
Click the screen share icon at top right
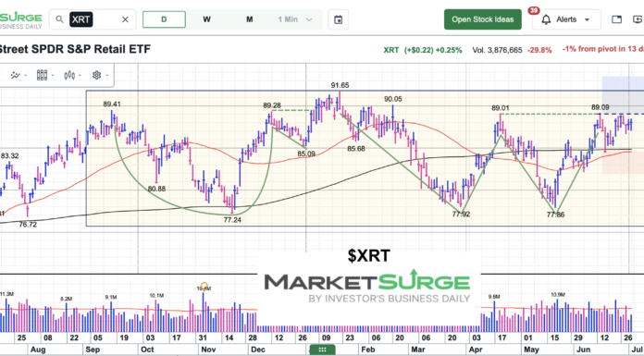click(638, 19)
